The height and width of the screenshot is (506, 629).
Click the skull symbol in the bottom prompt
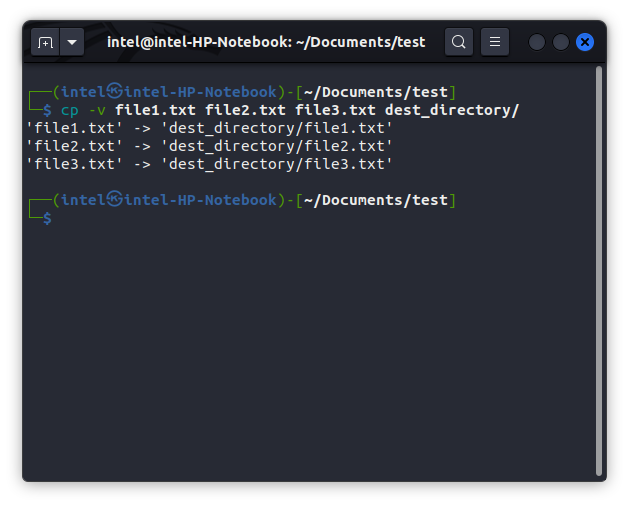(114, 200)
